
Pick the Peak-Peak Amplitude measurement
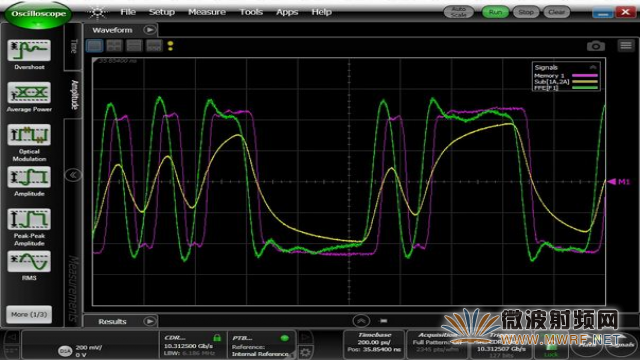[29, 219]
